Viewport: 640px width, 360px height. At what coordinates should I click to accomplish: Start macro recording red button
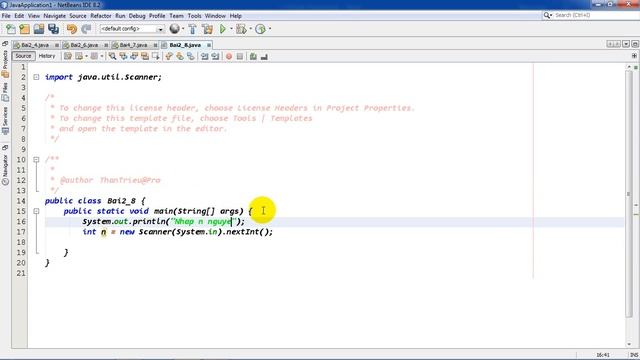(229, 56)
